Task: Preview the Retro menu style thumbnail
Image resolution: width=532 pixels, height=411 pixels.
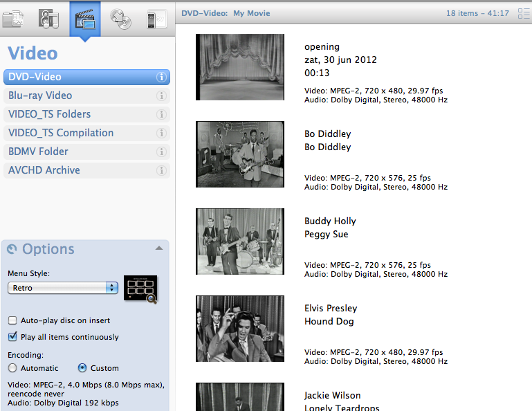Action: [140, 289]
